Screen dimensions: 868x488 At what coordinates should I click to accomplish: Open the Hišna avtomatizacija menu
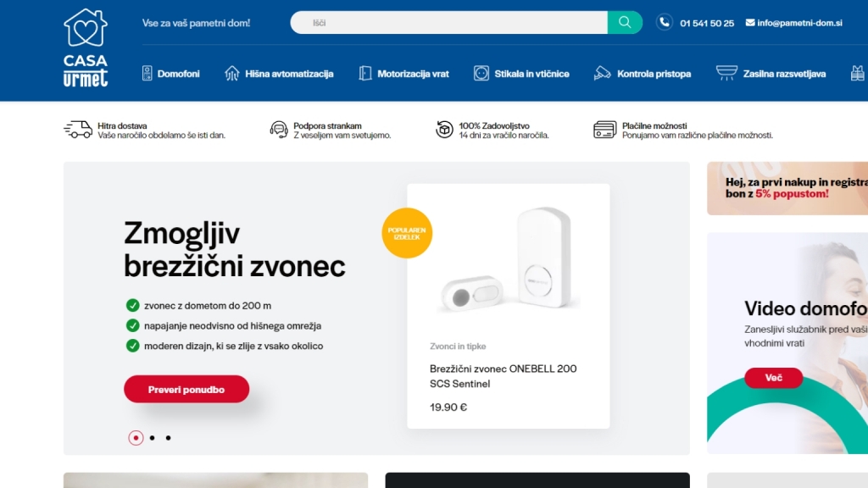point(279,74)
